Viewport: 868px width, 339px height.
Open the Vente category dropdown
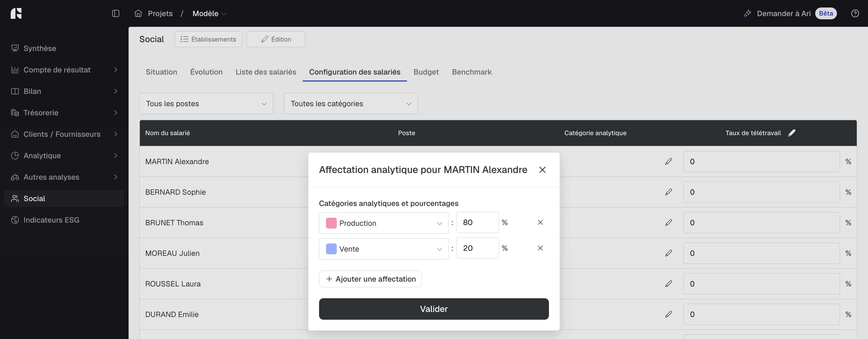(x=383, y=249)
